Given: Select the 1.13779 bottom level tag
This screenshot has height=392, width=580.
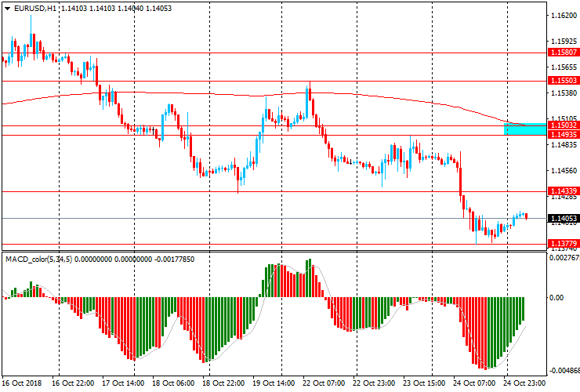Looking at the screenshot, I should pyautogui.click(x=563, y=245).
